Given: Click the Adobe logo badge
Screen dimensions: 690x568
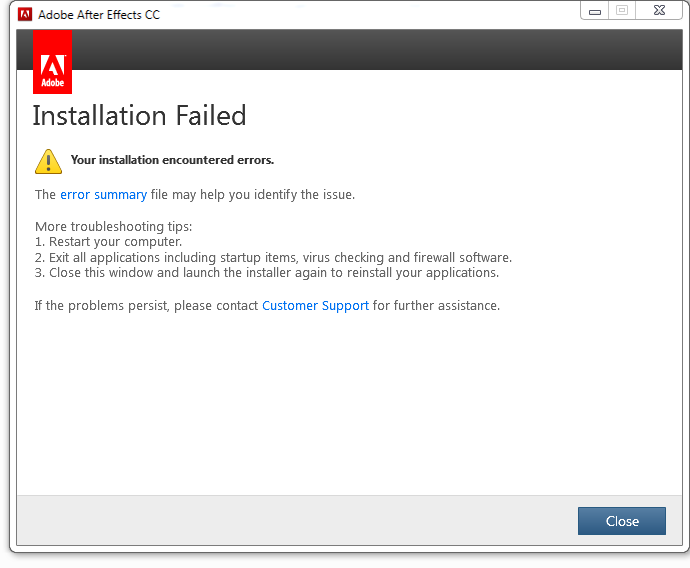Looking at the screenshot, I should point(52,62).
